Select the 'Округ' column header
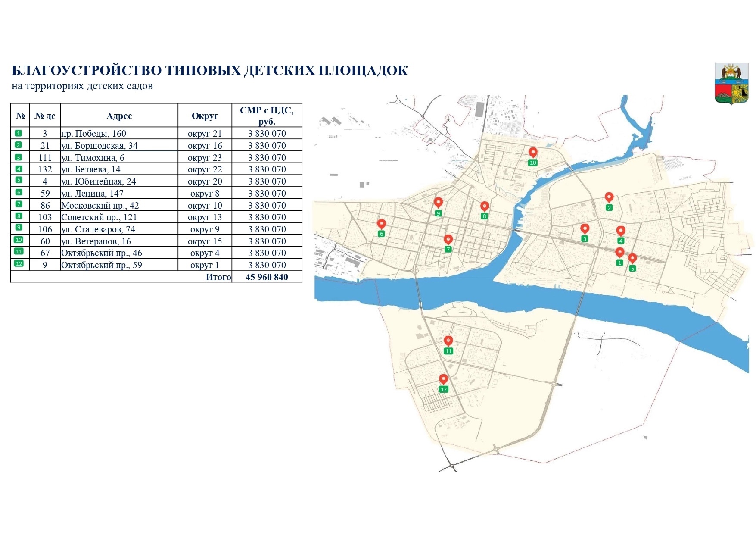 pos(205,116)
